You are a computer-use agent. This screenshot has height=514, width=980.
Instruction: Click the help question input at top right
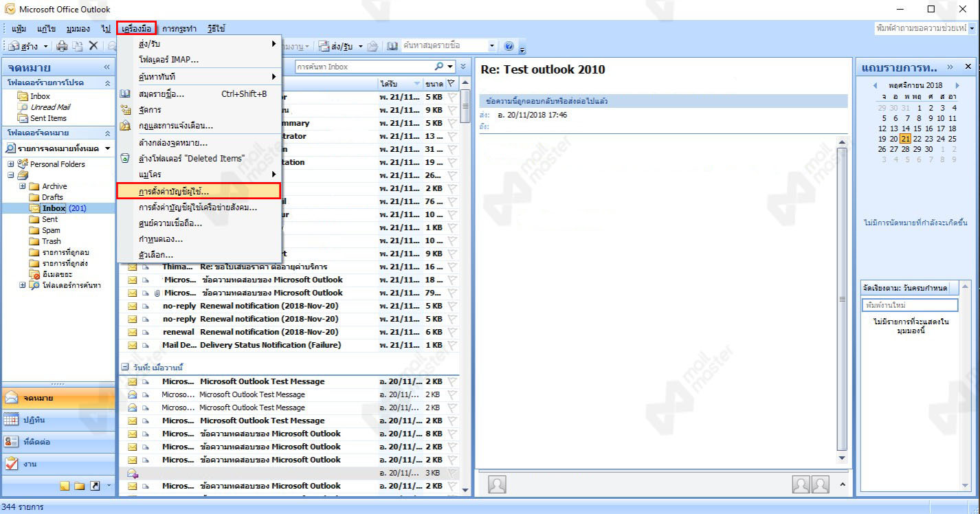click(921, 28)
